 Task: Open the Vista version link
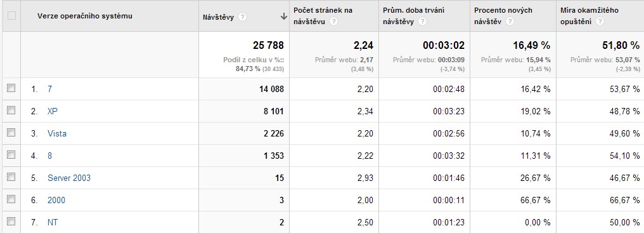coord(56,133)
